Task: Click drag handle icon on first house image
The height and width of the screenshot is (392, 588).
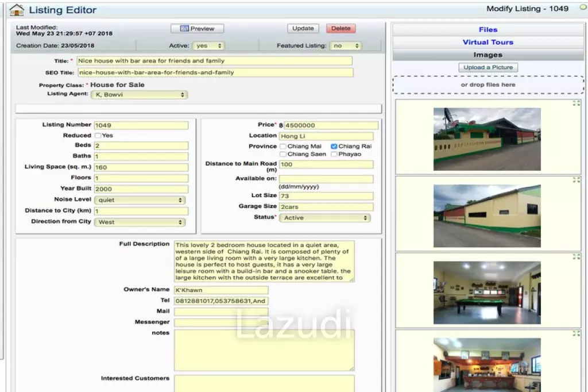Action: (x=577, y=103)
